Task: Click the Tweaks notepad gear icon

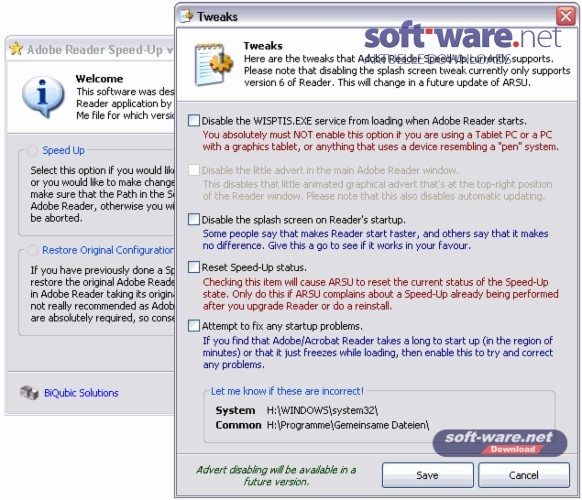Action: (214, 65)
